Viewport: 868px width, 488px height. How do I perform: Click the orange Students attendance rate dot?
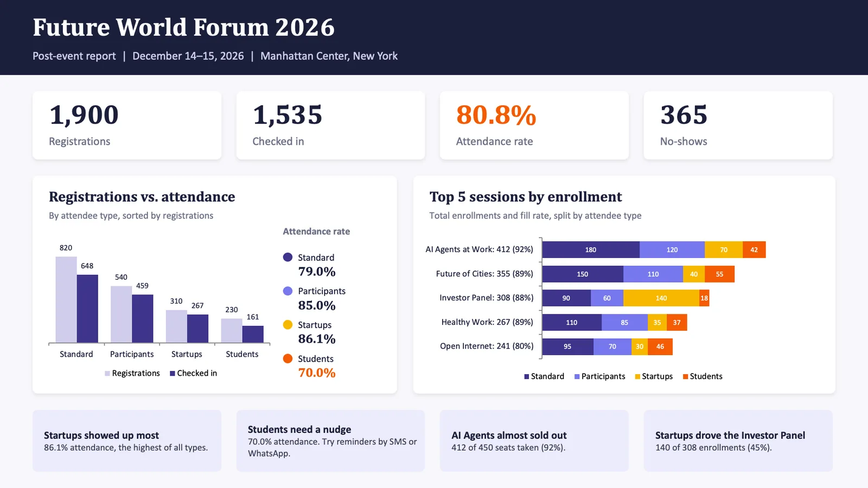click(x=288, y=358)
